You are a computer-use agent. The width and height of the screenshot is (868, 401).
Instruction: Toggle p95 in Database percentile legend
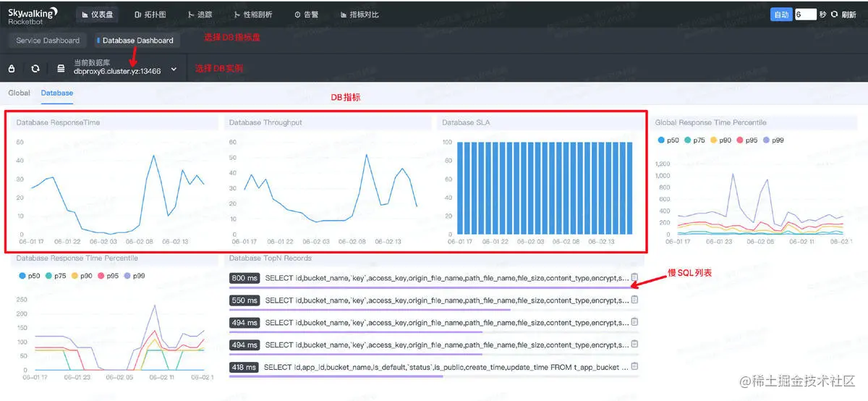pos(108,276)
